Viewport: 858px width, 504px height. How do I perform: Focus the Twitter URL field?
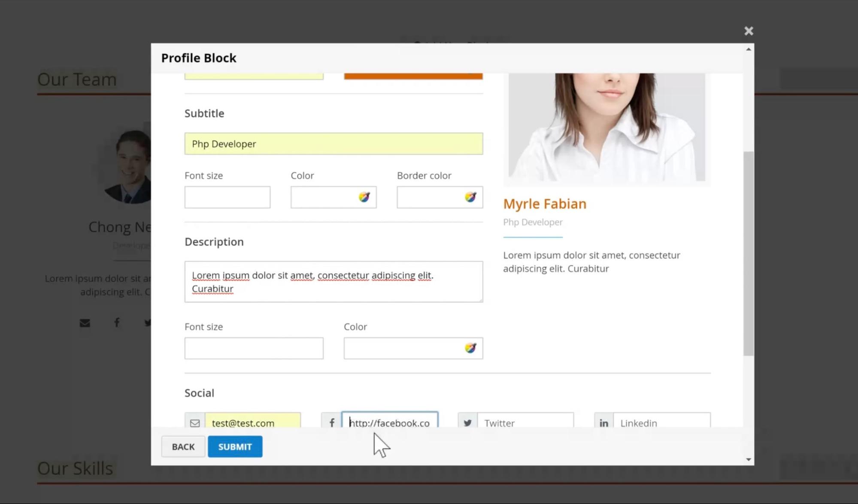tap(525, 422)
